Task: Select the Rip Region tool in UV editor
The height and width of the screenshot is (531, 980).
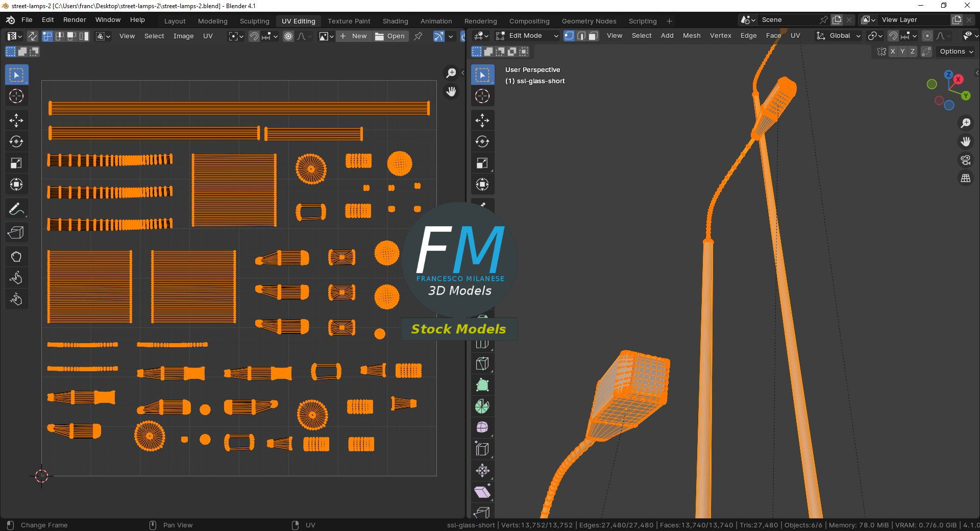Action: 16,232
